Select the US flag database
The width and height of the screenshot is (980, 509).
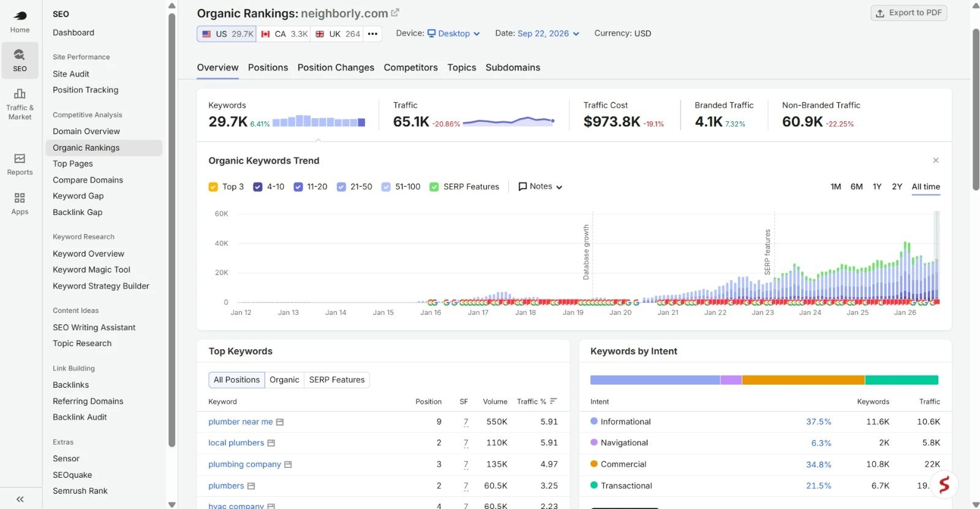click(x=227, y=34)
